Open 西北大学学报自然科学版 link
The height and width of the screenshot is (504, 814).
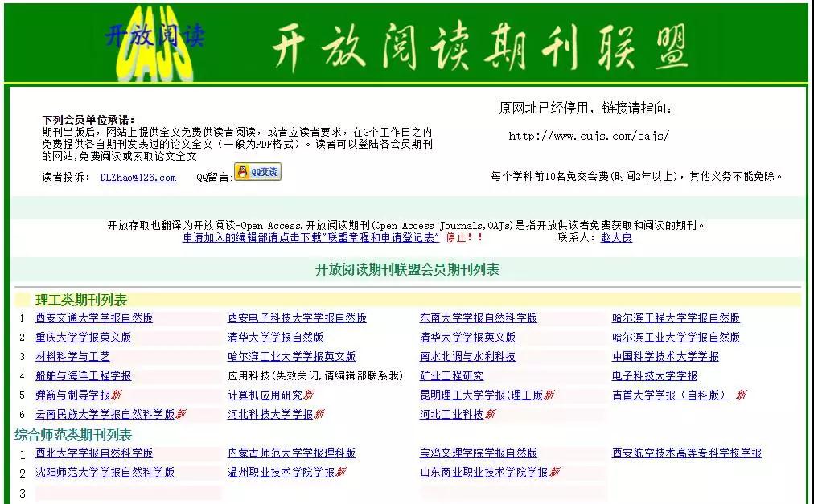(x=94, y=453)
